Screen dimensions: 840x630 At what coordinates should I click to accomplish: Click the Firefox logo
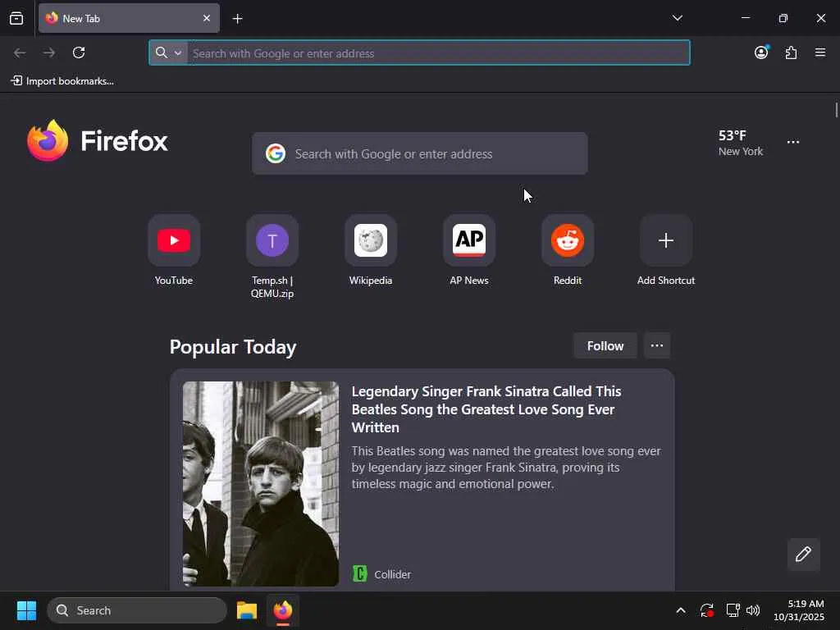[98, 141]
